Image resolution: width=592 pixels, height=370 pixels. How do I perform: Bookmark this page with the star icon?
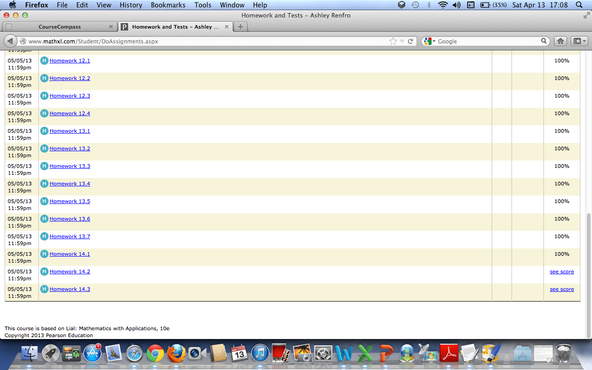click(x=393, y=41)
